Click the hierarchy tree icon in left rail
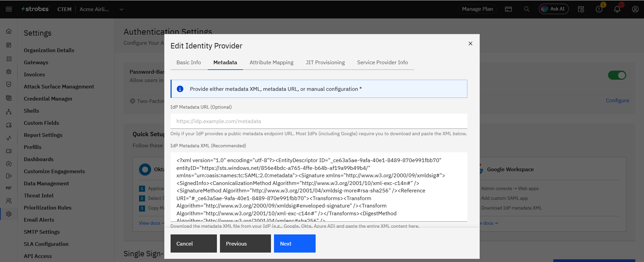 (9, 112)
